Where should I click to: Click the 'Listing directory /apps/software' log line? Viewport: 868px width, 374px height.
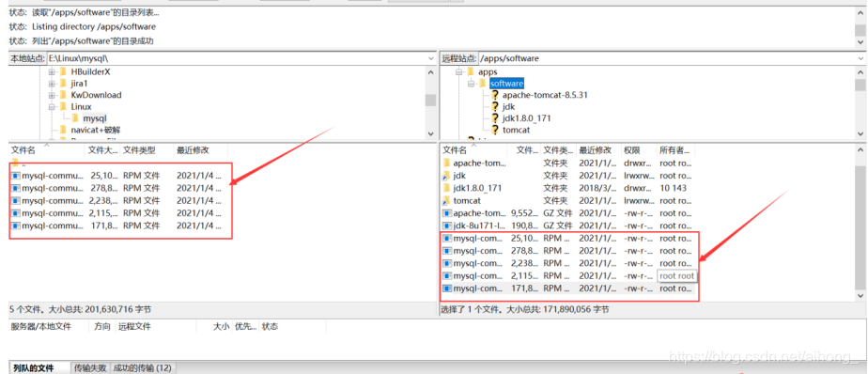click(94, 26)
